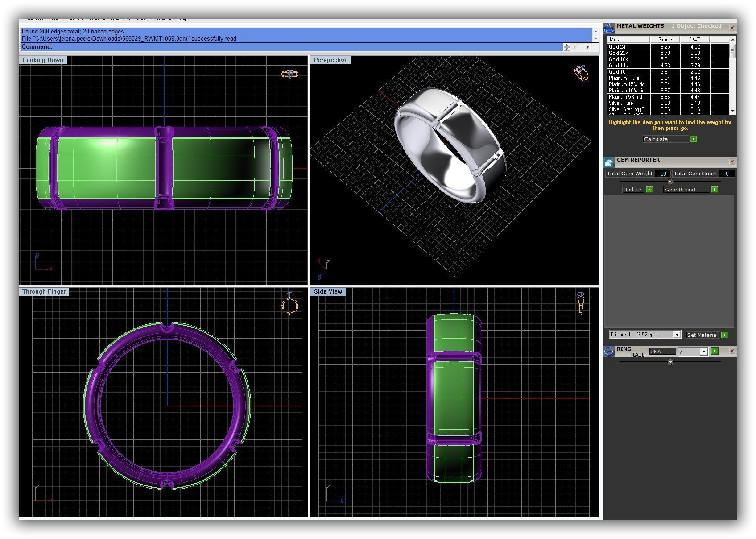Close the Gem Reporter panel
This screenshot has height=539, width=756.
point(732,162)
